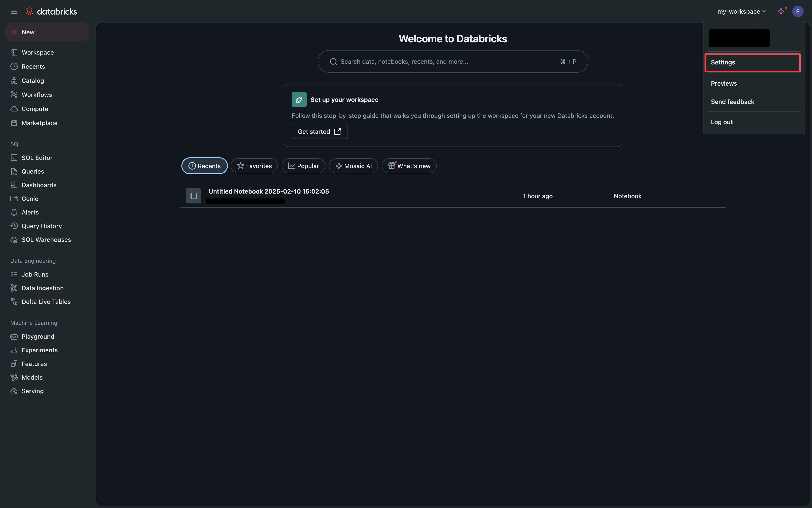Click the Data Ingestion icon
The height and width of the screenshot is (508, 812).
click(14, 288)
